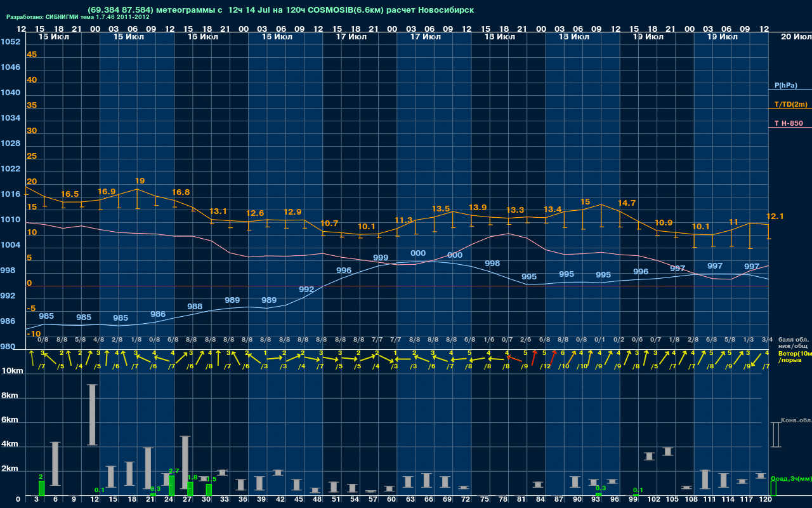The width and height of the screenshot is (812, 508).
Task: Click temperature value '16.5'
Action: [x=70, y=194]
